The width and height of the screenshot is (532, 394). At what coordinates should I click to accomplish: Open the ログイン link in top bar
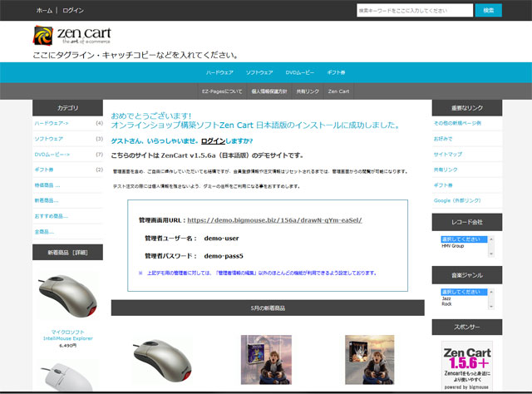pyautogui.click(x=73, y=11)
